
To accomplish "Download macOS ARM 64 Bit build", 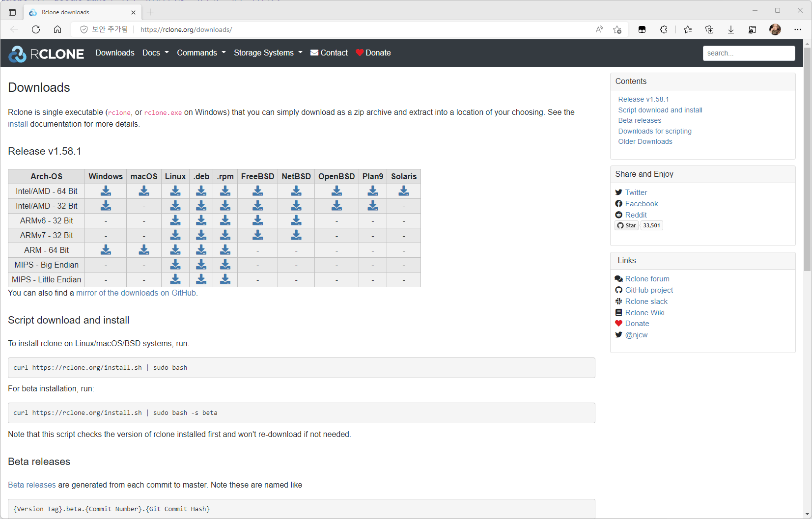I will coord(144,250).
